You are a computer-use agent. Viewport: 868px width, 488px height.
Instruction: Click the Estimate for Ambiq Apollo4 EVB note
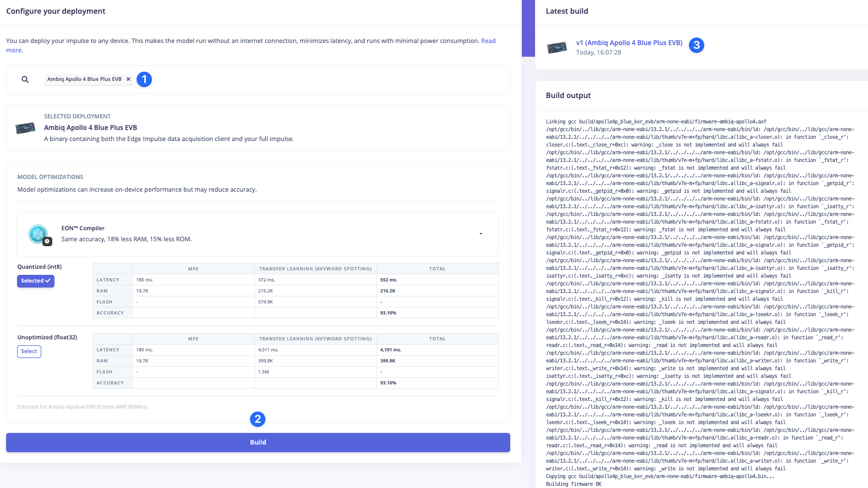(84, 407)
